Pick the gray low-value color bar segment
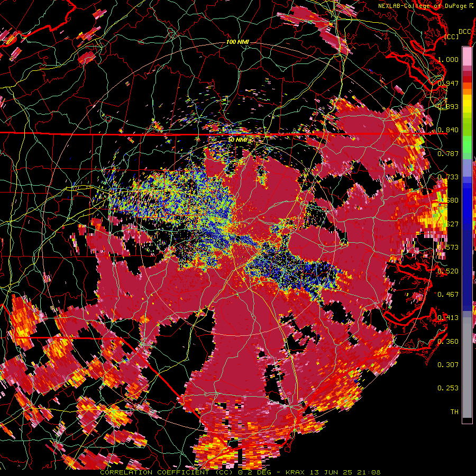This screenshot has height=476, width=476. (467, 369)
